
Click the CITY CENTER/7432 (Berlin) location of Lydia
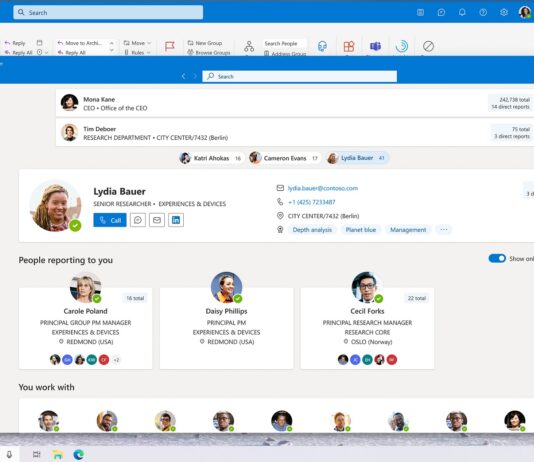click(323, 216)
